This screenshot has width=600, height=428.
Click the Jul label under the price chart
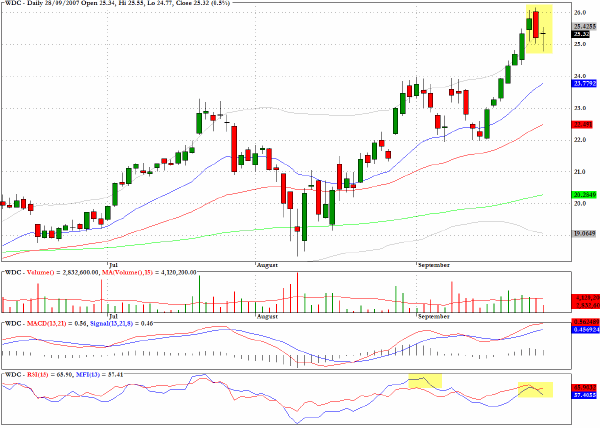(x=113, y=265)
